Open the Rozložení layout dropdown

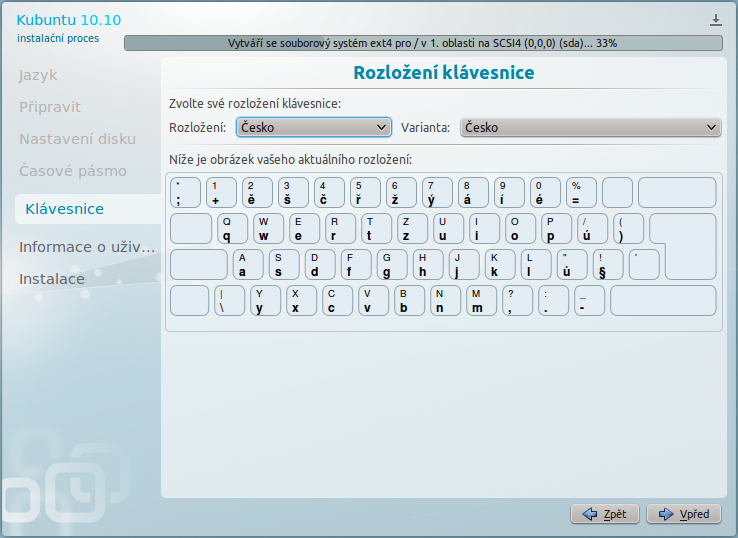(313, 127)
